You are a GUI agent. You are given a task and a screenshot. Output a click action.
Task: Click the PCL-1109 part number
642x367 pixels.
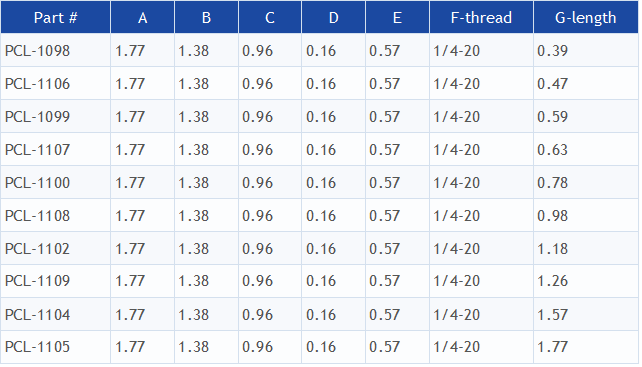click(x=37, y=281)
